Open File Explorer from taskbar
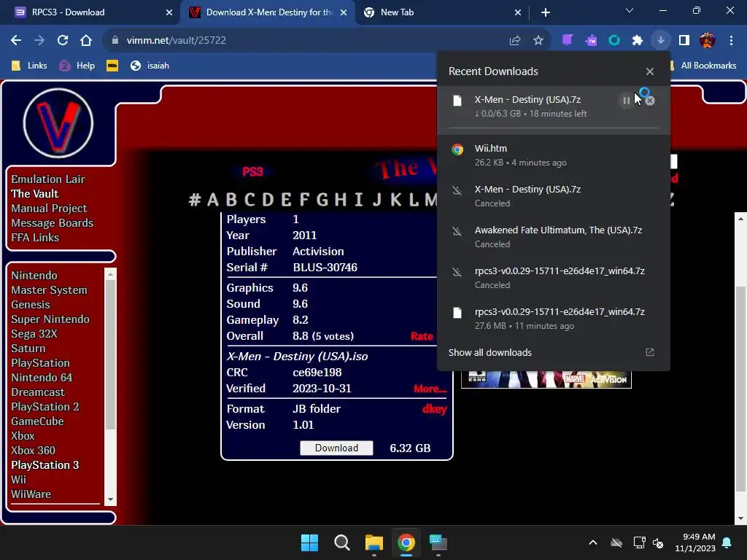 point(374,542)
